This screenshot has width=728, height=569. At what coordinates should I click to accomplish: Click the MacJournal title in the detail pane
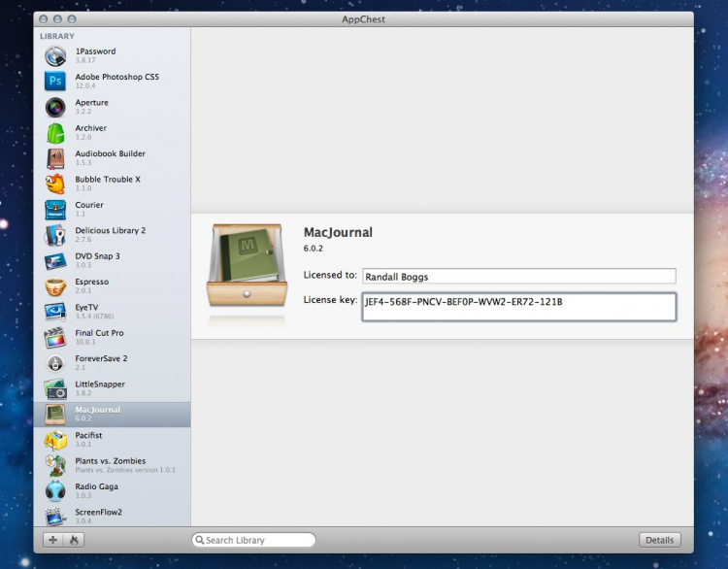click(338, 232)
